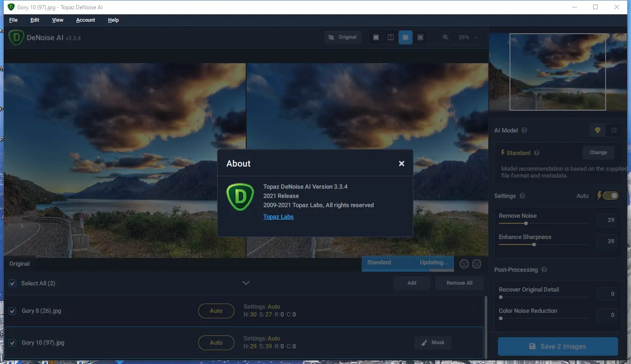Click the Save 2 Images button

click(558, 346)
